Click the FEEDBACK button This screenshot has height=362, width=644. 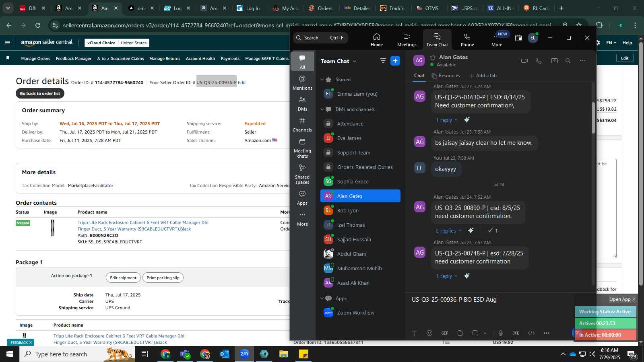click(20, 342)
